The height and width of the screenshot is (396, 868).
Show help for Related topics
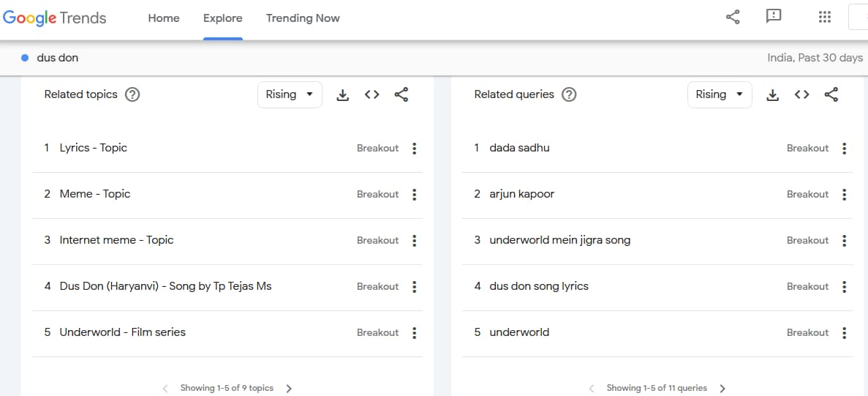[132, 94]
